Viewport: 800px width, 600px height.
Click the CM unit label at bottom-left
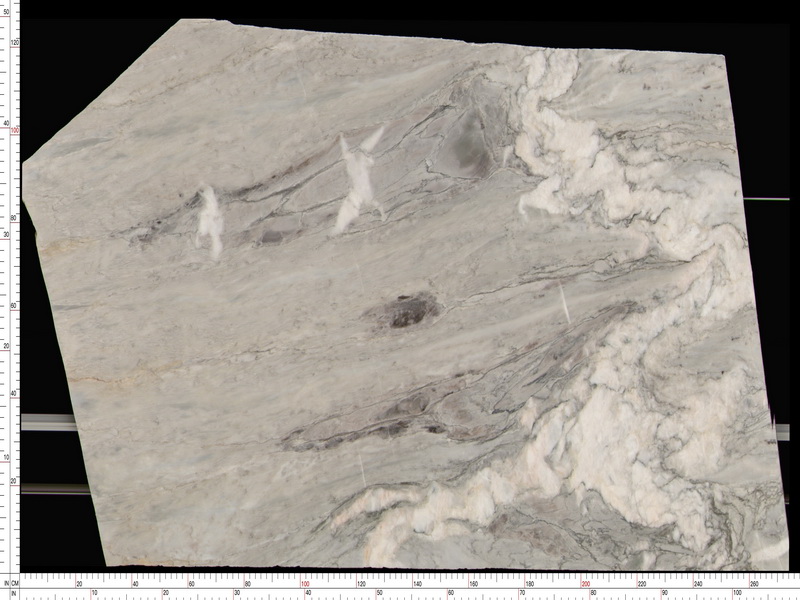pos(13,581)
